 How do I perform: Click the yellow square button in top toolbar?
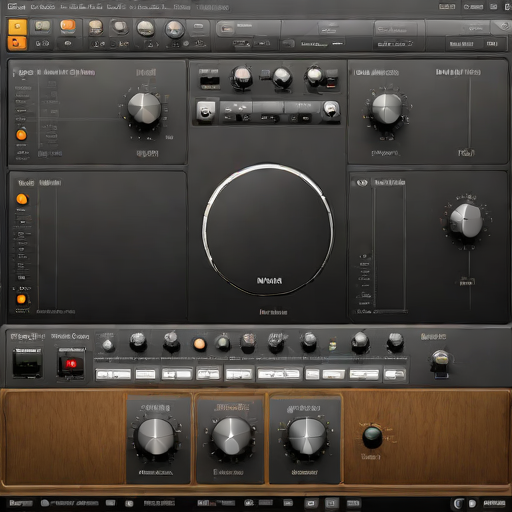17,27
